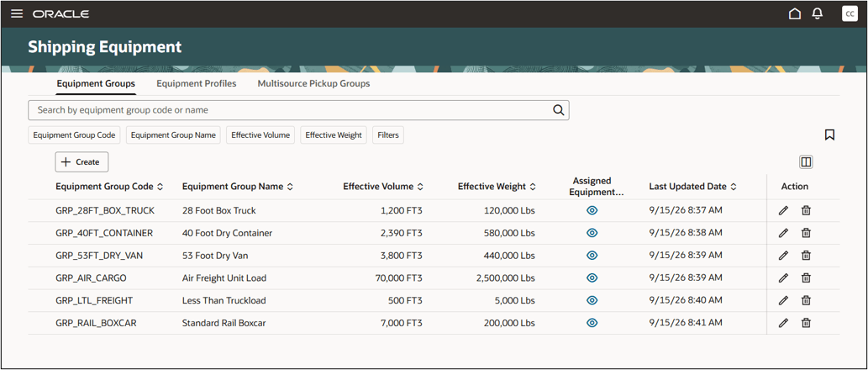Click the search magnifier icon
The width and height of the screenshot is (868, 370).
tap(558, 109)
